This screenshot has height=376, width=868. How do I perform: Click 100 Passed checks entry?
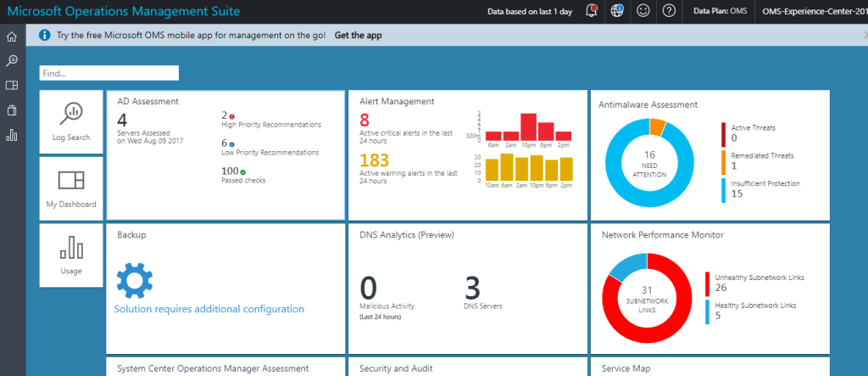click(x=243, y=175)
